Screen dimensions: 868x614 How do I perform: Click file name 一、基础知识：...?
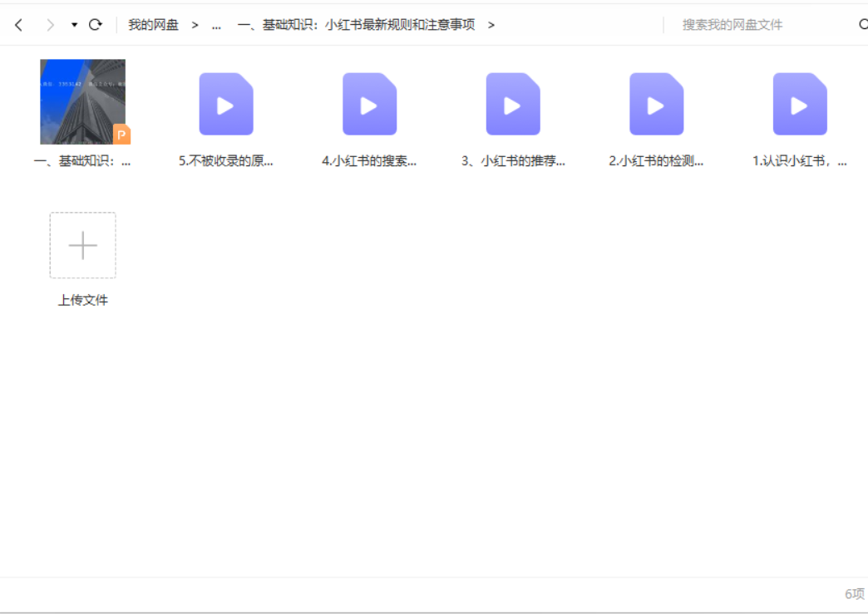click(82, 161)
